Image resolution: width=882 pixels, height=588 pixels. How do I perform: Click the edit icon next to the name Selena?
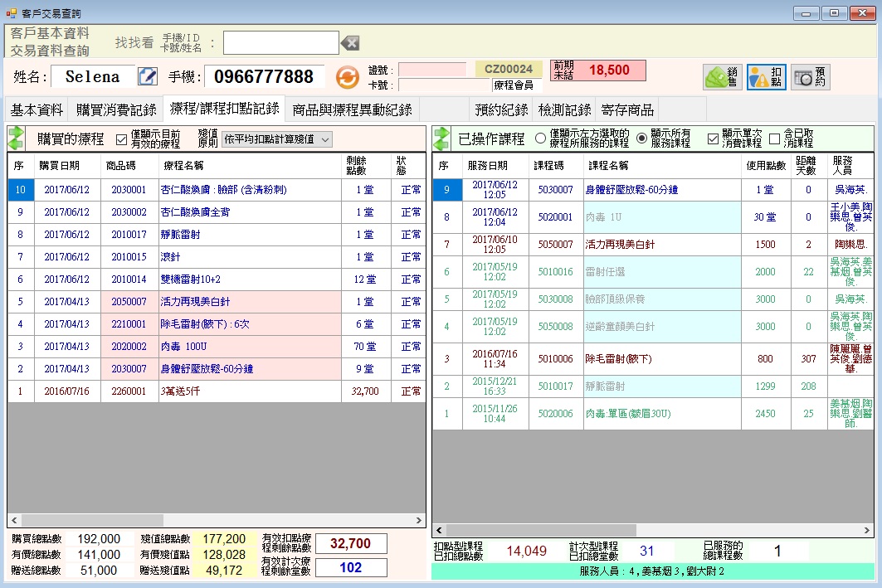click(147, 76)
